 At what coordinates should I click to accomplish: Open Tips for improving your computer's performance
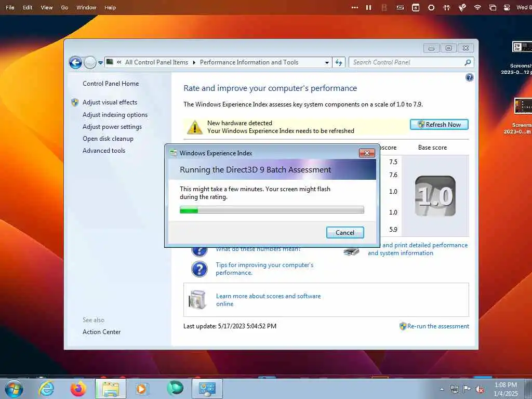(264, 269)
